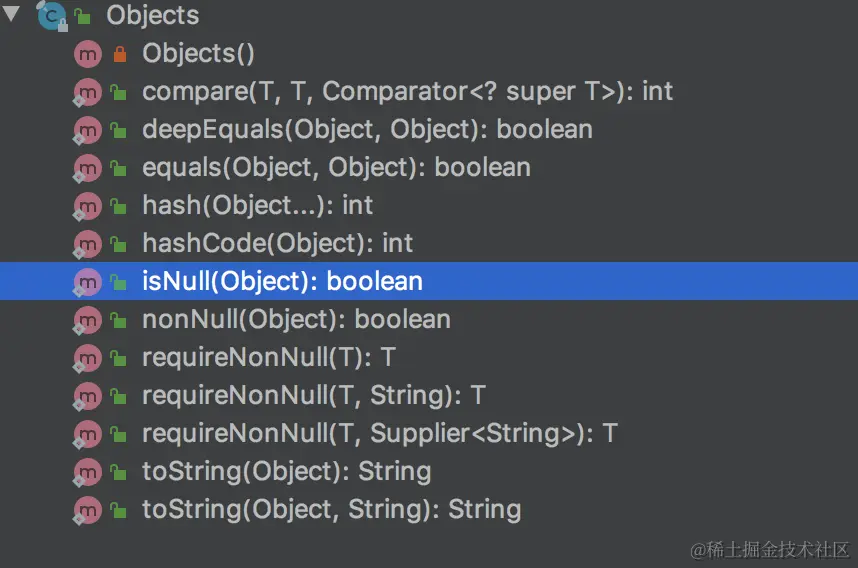The height and width of the screenshot is (568, 858).
Task: Click the private lock icon beside Objects()
Action: click(120, 54)
